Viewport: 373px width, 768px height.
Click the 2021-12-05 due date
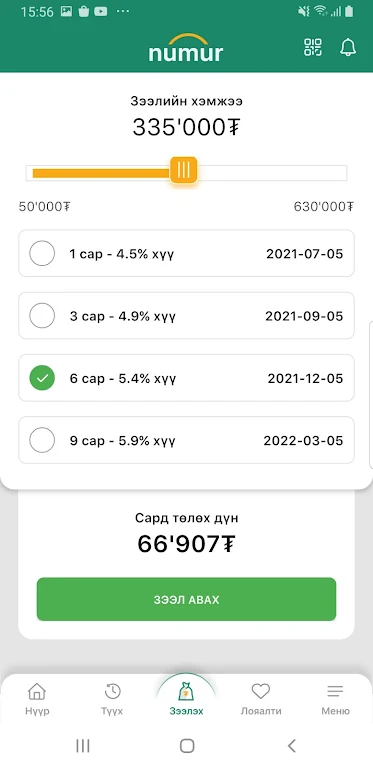click(x=305, y=378)
